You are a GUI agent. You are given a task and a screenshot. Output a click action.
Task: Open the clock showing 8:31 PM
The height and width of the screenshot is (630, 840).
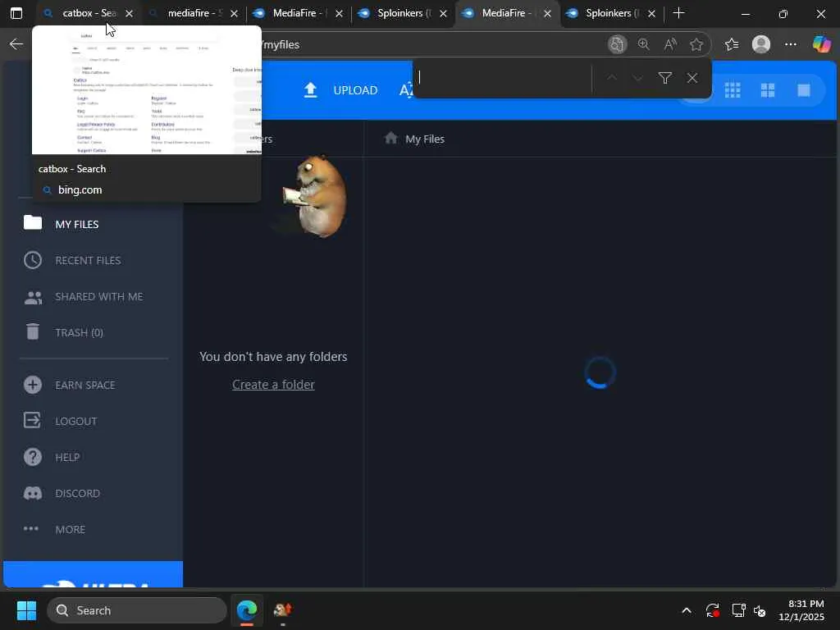tap(801, 610)
